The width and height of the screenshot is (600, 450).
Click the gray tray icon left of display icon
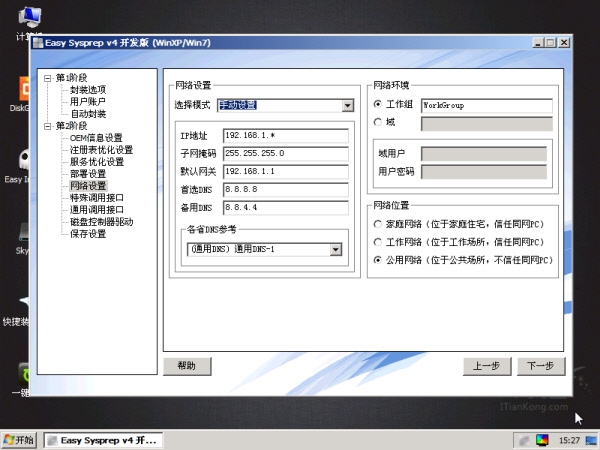pos(524,440)
